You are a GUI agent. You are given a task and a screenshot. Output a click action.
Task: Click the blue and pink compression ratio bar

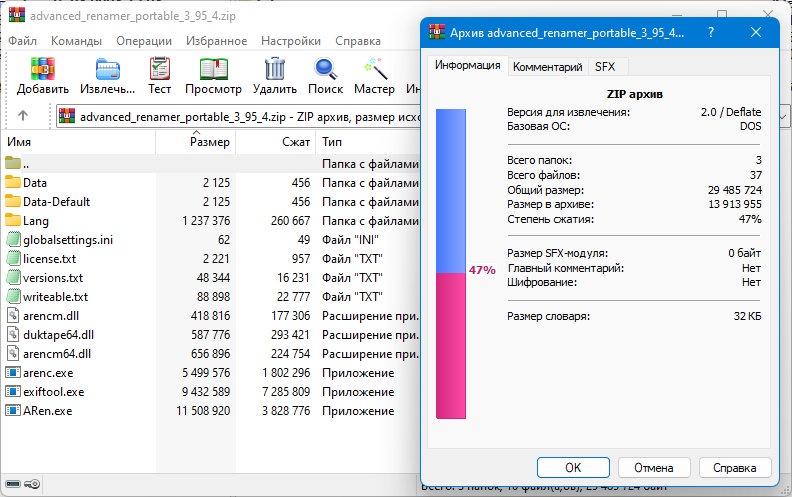coord(451,264)
